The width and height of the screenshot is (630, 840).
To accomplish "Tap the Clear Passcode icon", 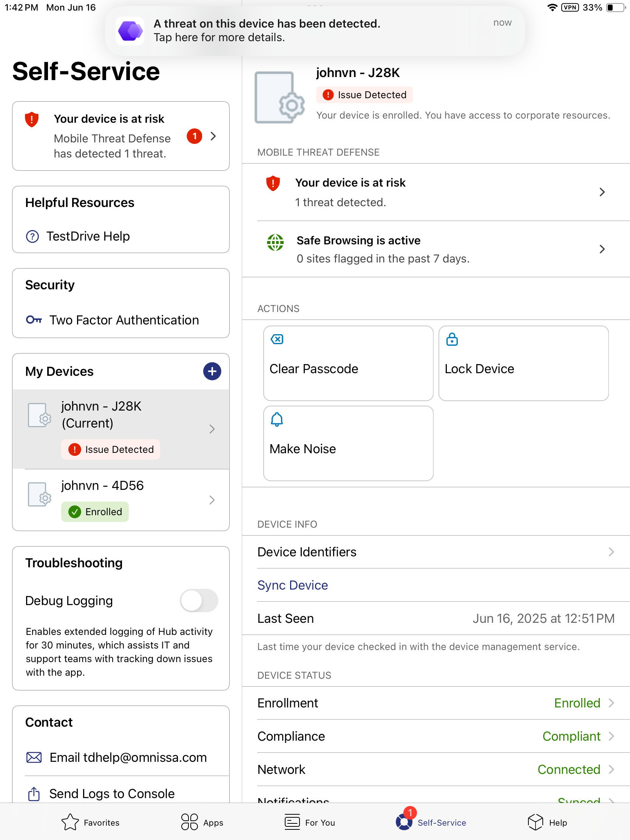I will coord(277,339).
